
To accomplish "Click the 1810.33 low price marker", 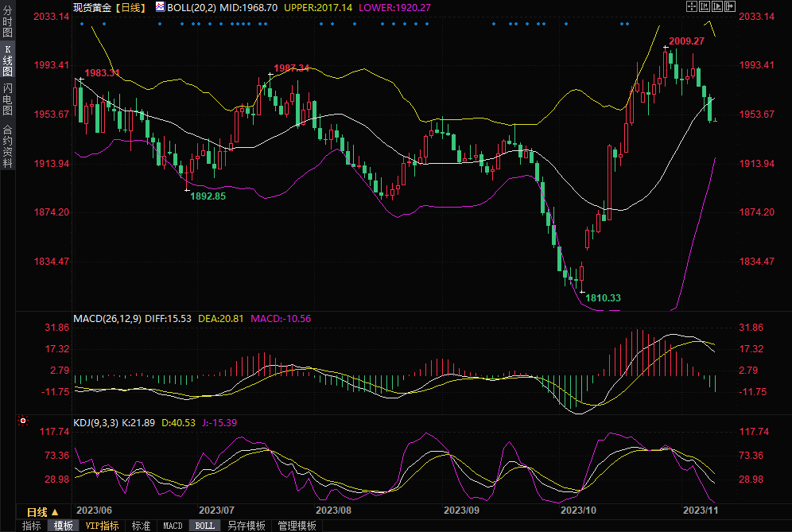I will (603, 297).
